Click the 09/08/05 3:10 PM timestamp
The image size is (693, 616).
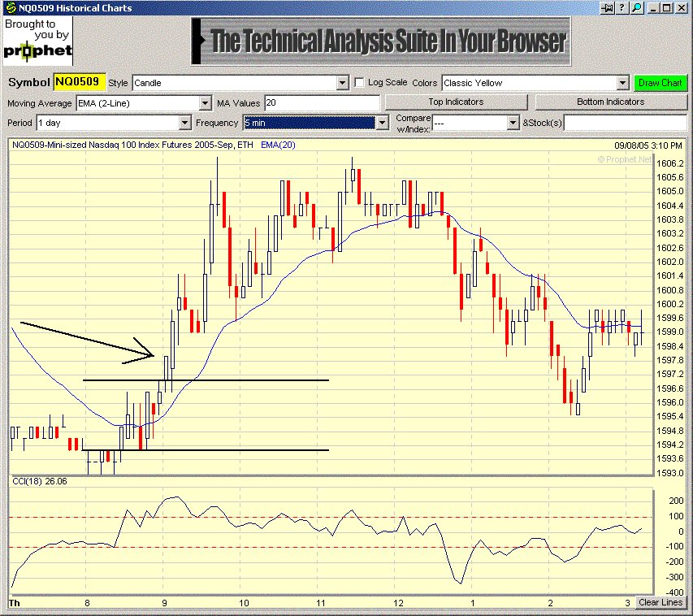[648, 145]
